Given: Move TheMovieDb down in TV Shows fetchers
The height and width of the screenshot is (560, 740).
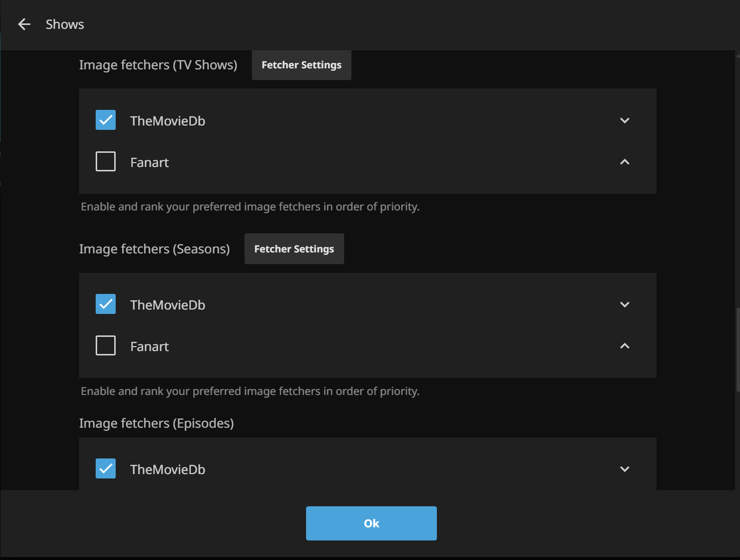Looking at the screenshot, I should [x=624, y=121].
